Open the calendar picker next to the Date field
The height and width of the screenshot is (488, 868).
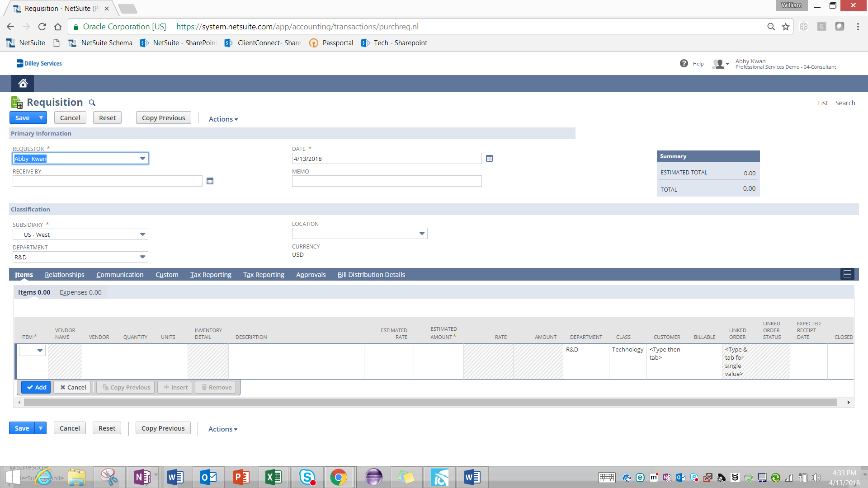click(490, 158)
